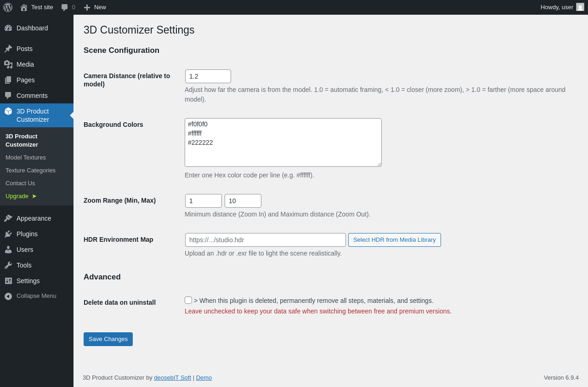Click the Media icon in sidebar
The width and height of the screenshot is (588, 387).
coord(8,64)
